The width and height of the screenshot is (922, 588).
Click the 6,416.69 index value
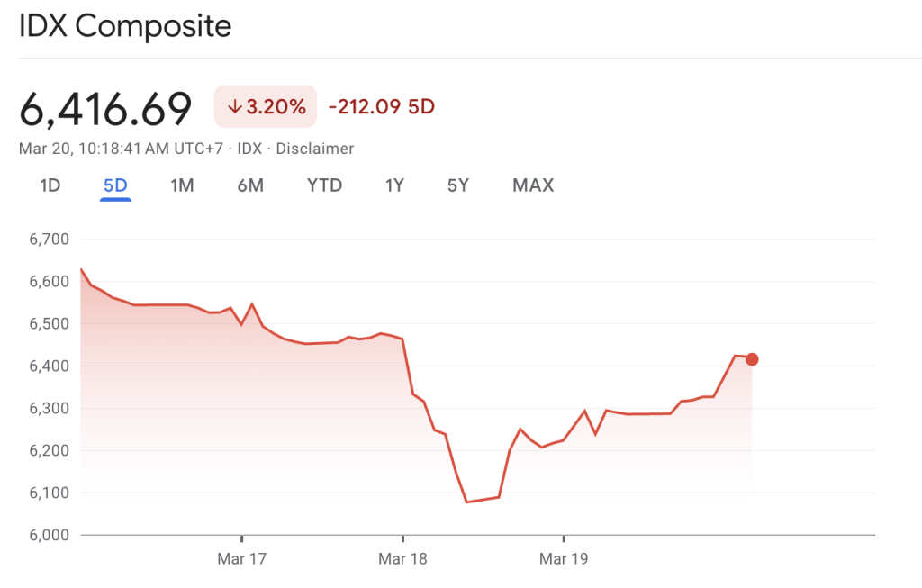point(106,108)
